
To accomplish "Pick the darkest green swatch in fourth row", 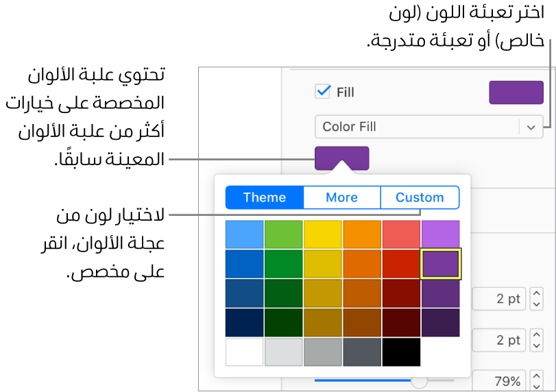I will 284,323.
